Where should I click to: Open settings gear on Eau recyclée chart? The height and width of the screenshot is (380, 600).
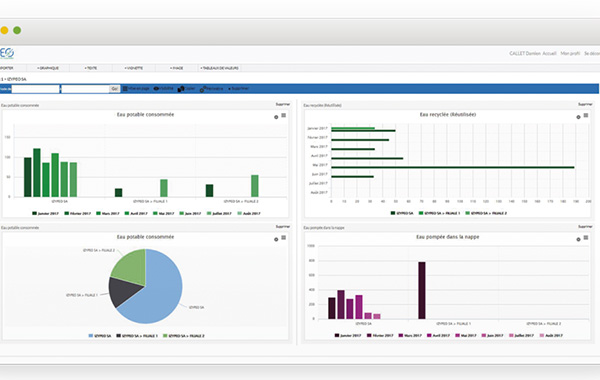(578, 117)
